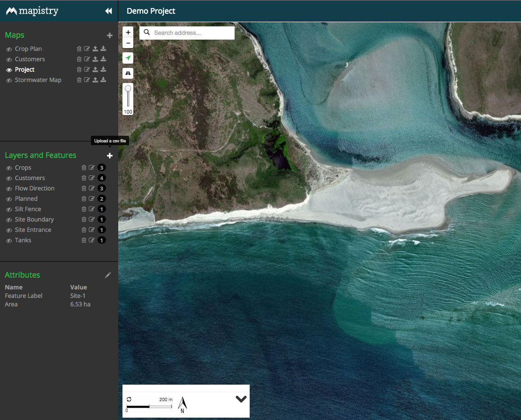Edit the Flow Direction layer

[92, 189]
